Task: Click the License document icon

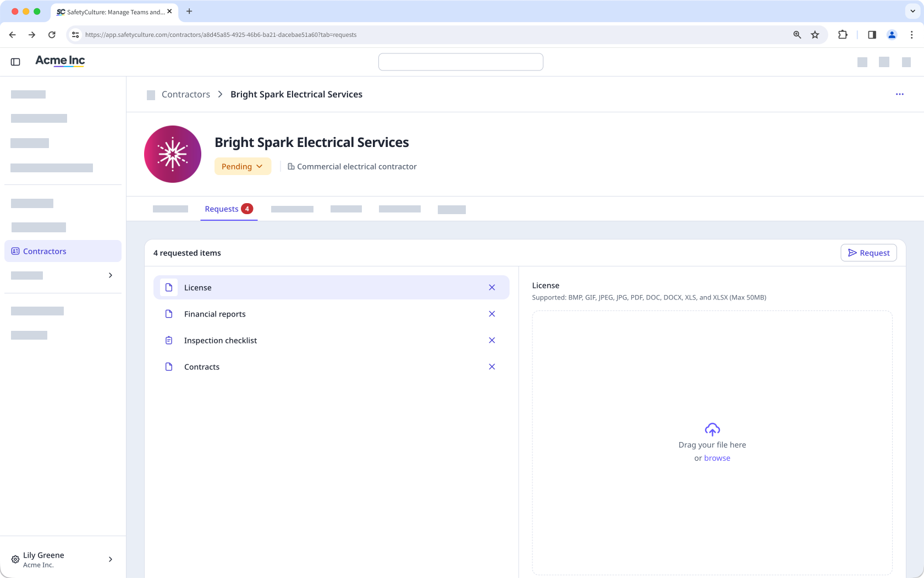Action: pyautogui.click(x=169, y=287)
